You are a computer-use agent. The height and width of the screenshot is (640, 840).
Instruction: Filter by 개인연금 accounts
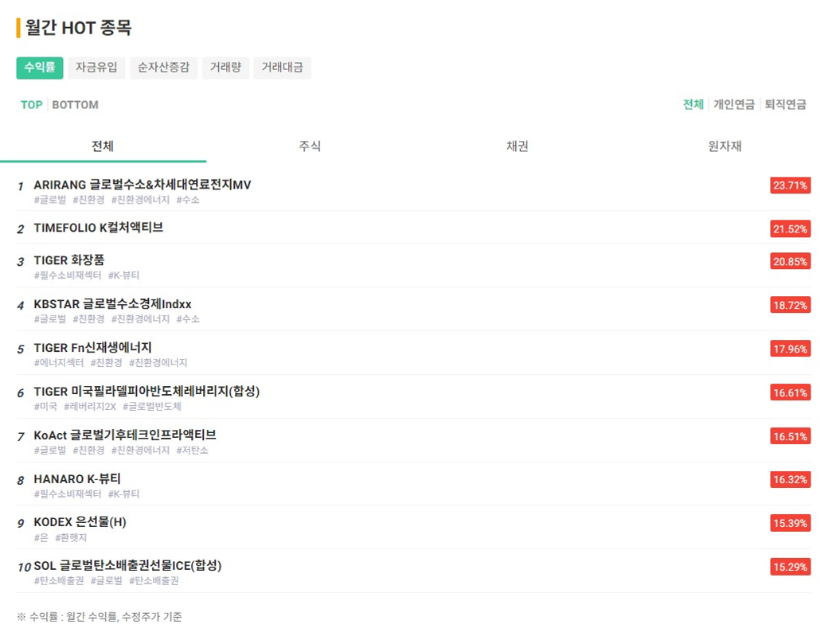(x=734, y=104)
